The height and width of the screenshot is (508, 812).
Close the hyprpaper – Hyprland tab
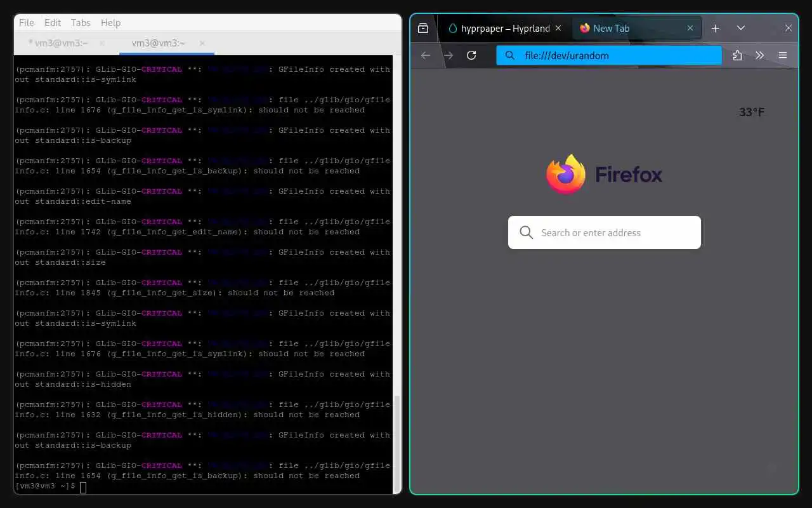pos(558,28)
